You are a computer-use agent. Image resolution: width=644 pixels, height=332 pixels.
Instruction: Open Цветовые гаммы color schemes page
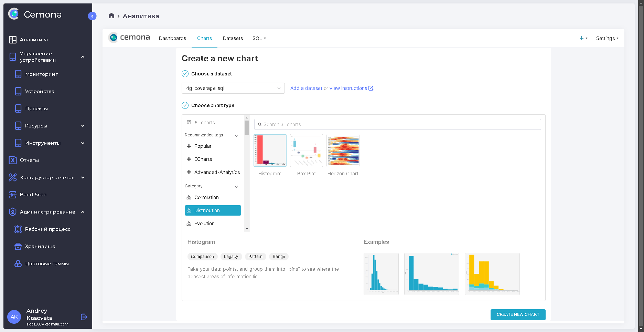[x=47, y=263]
